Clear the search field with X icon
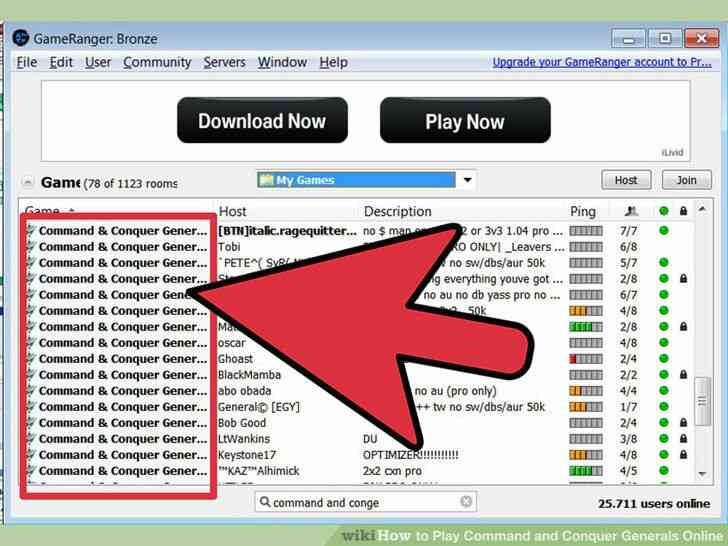Image resolution: width=728 pixels, height=546 pixels. pyautogui.click(x=466, y=501)
